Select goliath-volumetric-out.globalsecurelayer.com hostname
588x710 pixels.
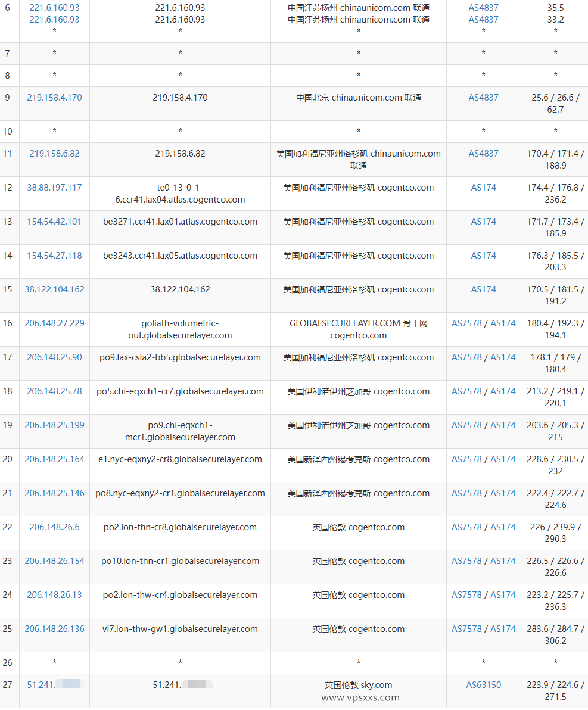[181, 329]
